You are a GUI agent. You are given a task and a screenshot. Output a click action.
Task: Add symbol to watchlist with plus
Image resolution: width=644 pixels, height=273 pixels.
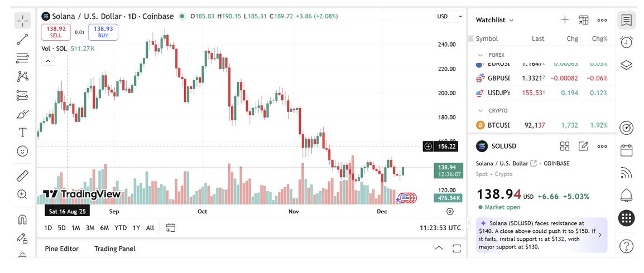[565, 20]
